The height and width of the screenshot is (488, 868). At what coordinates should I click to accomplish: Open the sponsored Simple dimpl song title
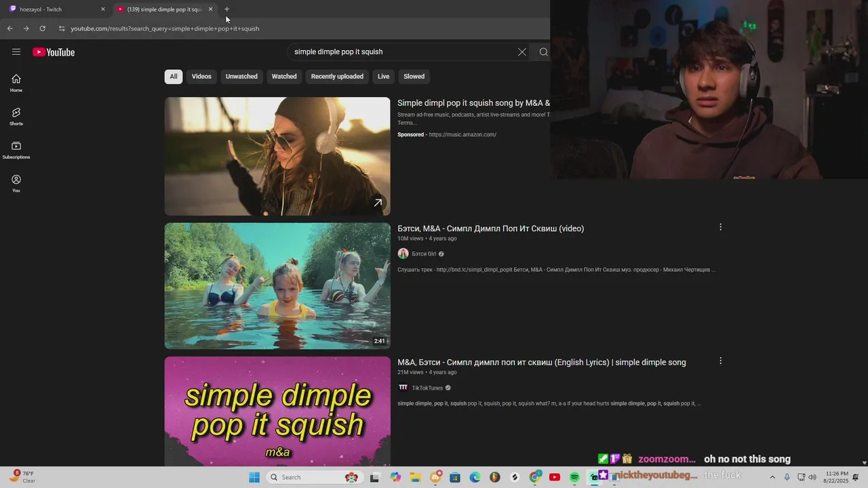[473, 103]
